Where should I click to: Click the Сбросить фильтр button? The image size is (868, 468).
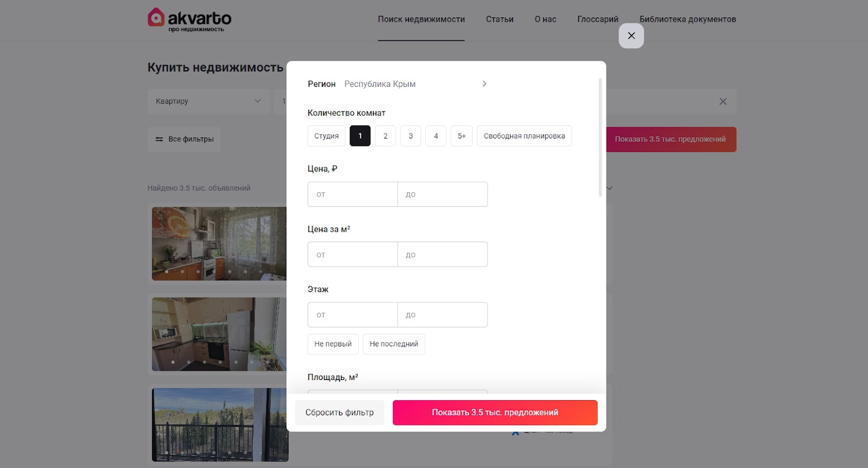coord(340,413)
